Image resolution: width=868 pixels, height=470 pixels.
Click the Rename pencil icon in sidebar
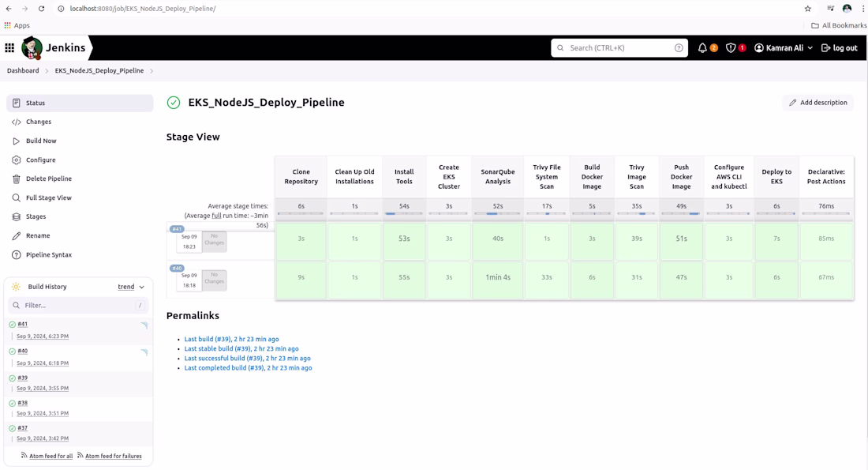tap(16, 235)
